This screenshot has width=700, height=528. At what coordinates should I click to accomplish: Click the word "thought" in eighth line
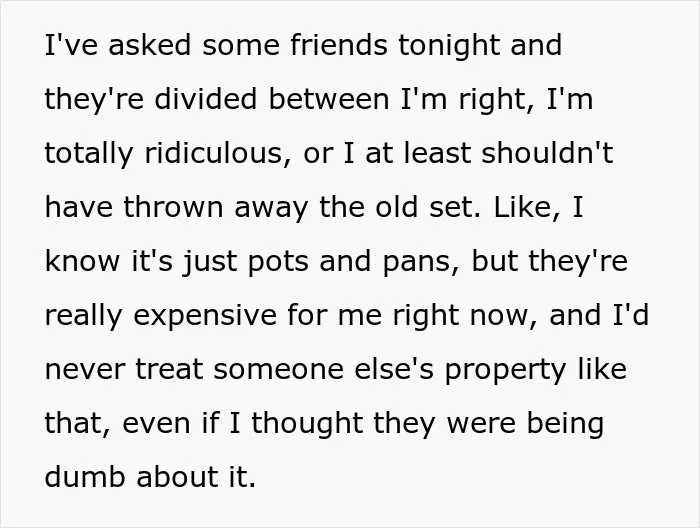[307, 423]
